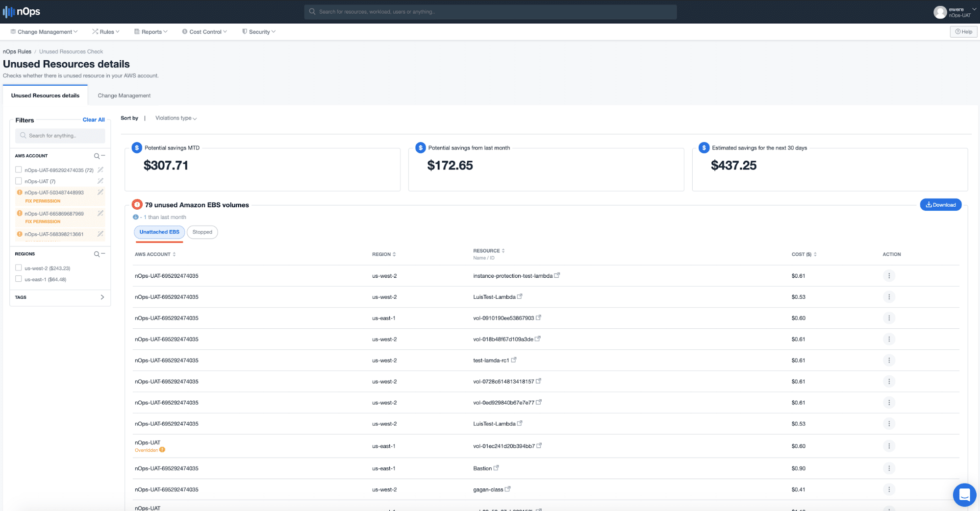Image resolution: width=980 pixels, height=511 pixels.
Task: Open the Rules menu
Action: pos(106,32)
